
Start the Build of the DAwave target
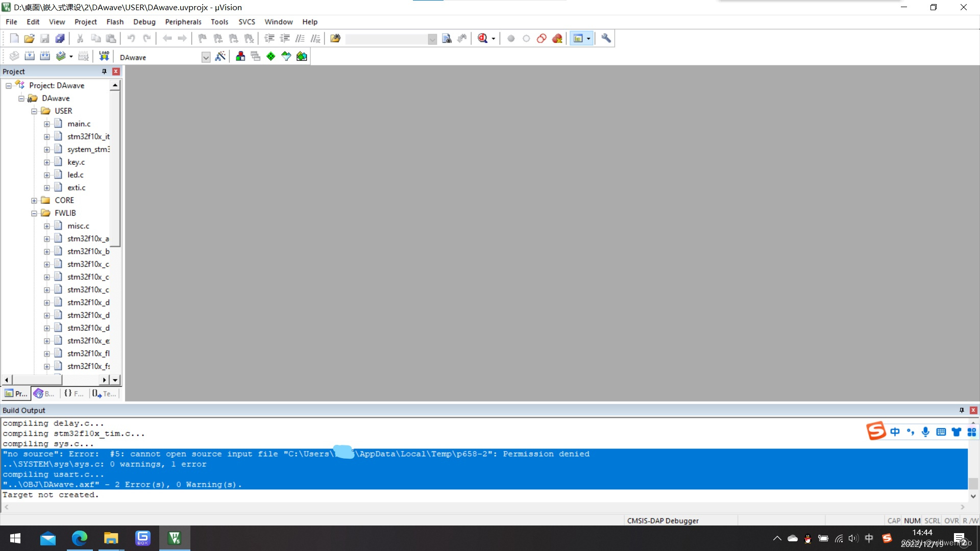pos(30,56)
